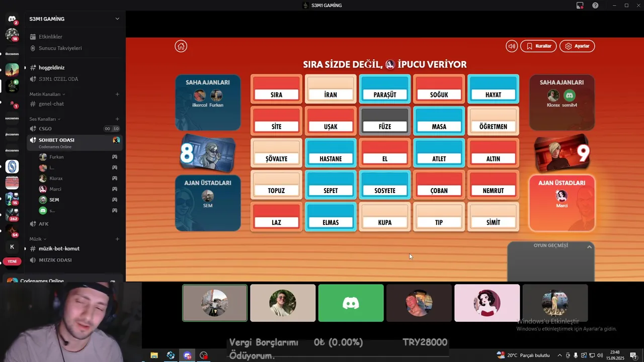
Task: Add a channel to Metin Kanalları
Action: click(x=117, y=94)
